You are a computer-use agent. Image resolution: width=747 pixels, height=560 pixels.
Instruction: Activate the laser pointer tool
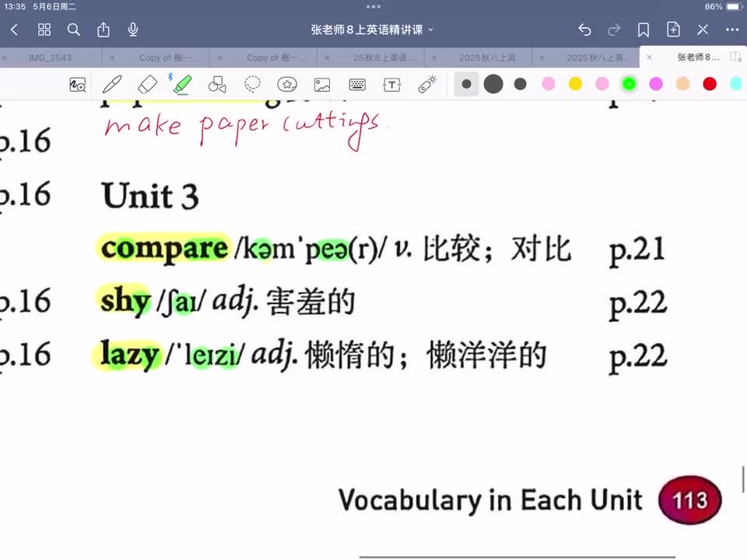427,84
